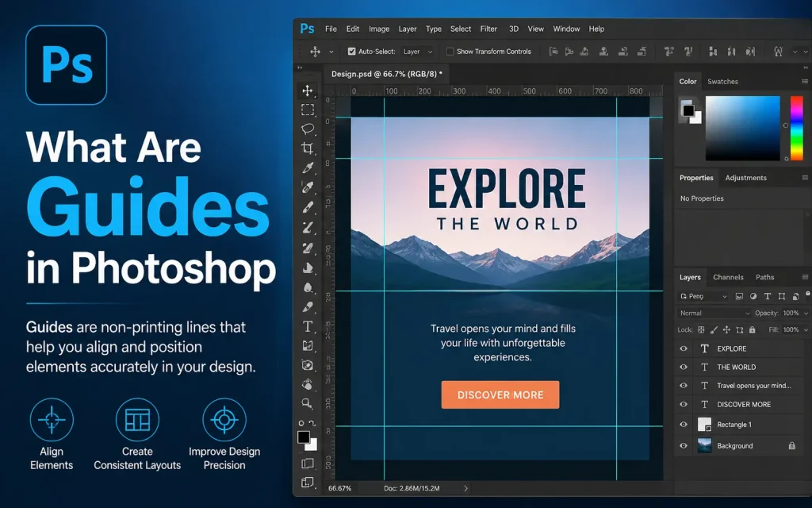Click the shape layer filter icon
The image size is (812, 508).
click(781, 297)
